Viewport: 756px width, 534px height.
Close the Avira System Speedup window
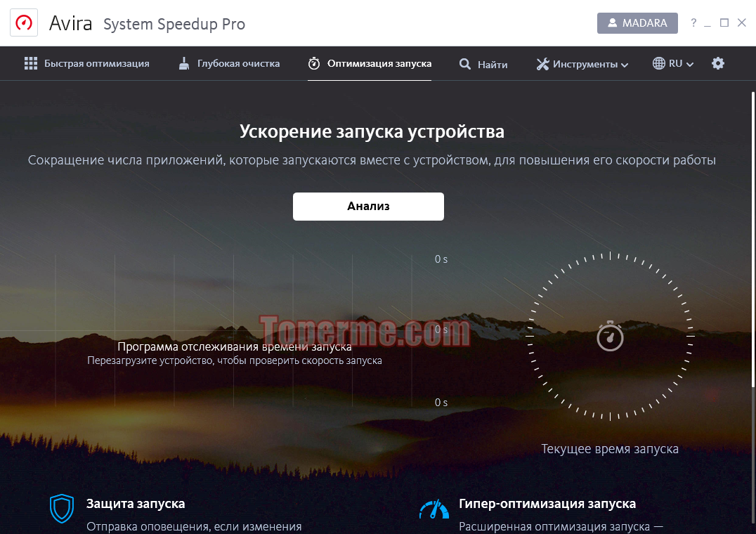point(741,22)
